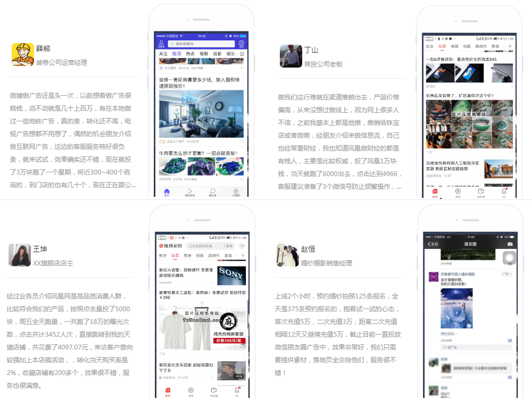Viewport: 532px width, 399px height.
Task: Tap the small video icon in blue-header phone's bottom bar
Action: point(236,192)
